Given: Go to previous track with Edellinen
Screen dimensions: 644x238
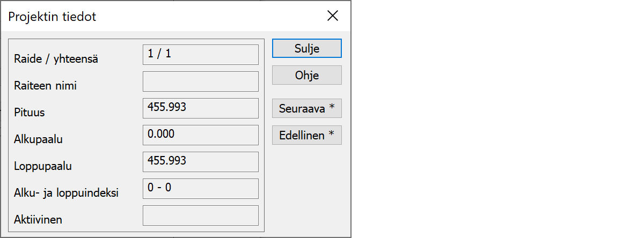Looking at the screenshot, I should click(306, 135).
